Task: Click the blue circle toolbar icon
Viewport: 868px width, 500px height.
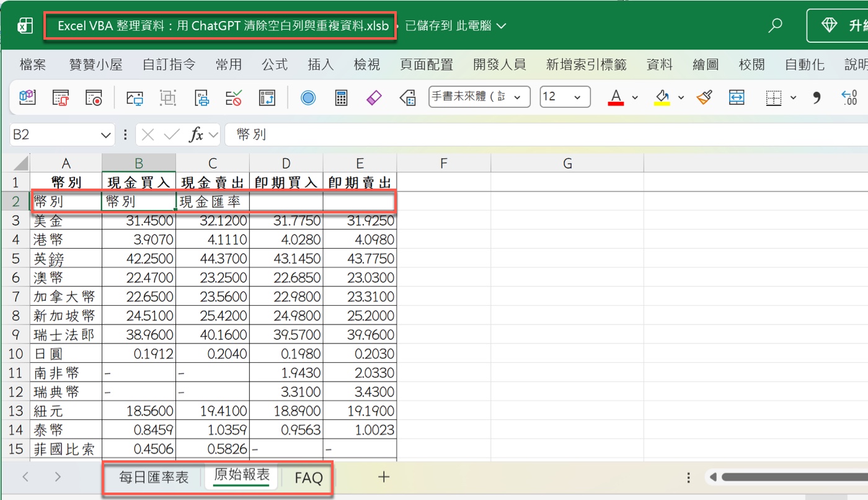Action: click(308, 97)
